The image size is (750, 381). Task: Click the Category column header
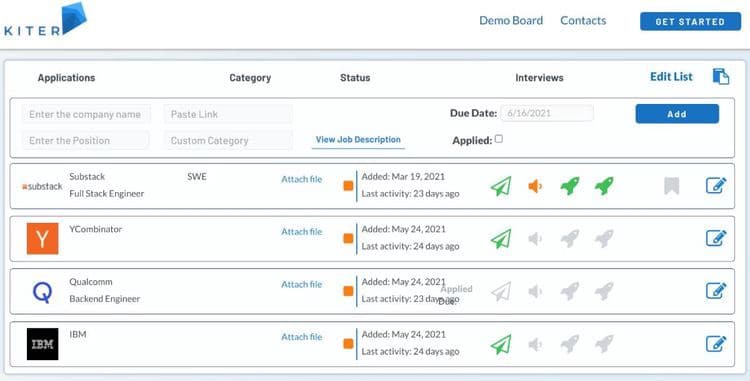pos(250,77)
